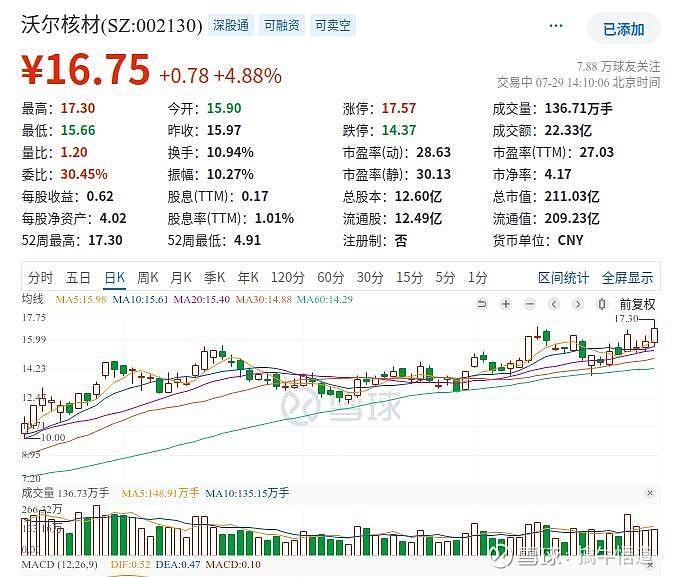Switch to the 五日 chart tab
The image size is (673, 577).
[78, 278]
